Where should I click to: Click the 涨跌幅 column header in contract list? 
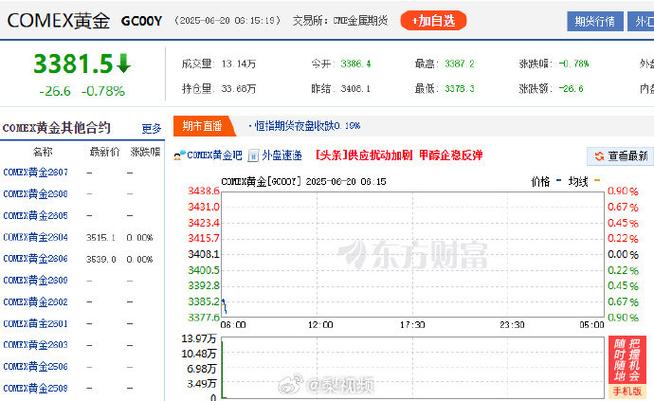[145, 152]
